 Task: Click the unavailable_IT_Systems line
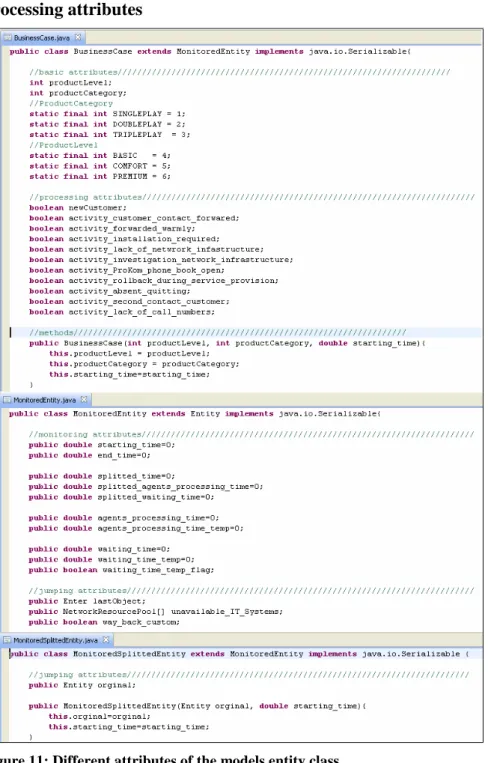pyautogui.click(x=156, y=612)
